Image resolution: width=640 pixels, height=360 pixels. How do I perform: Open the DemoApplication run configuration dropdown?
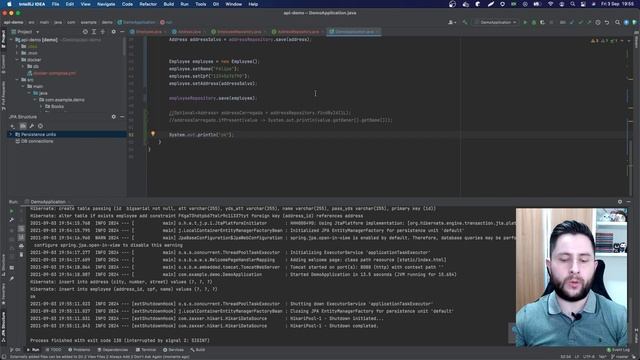point(496,22)
